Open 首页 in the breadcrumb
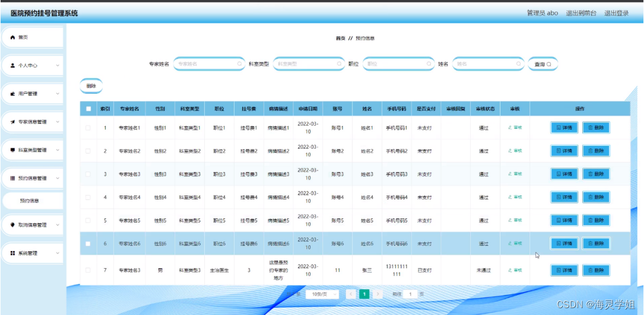 [x=340, y=38]
